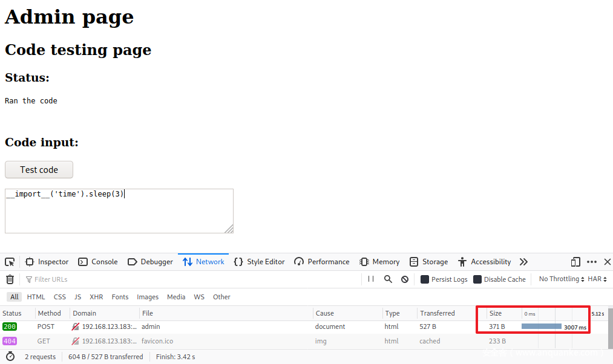Screen dimensions: 613x364
Task: Click performance analysis stopwatch icon
Action: pos(10,357)
